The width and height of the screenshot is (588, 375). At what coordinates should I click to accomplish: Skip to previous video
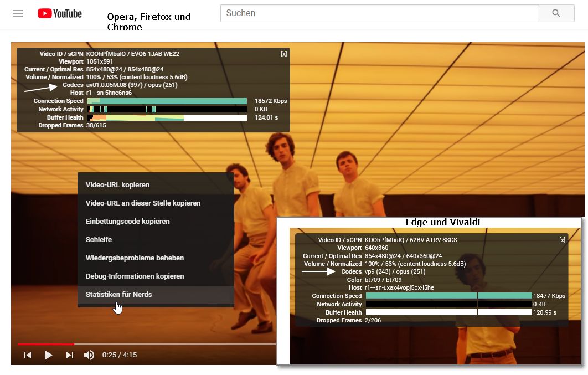(x=28, y=355)
